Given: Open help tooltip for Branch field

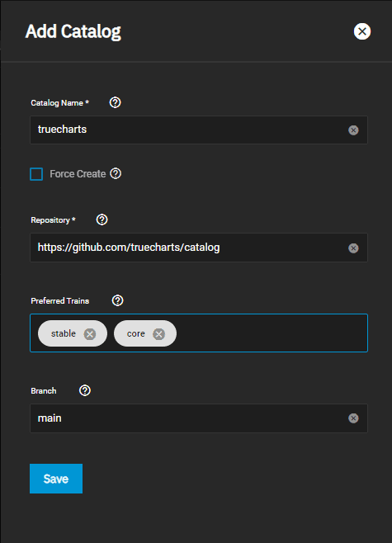Looking at the screenshot, I should (x=85, y=390).
